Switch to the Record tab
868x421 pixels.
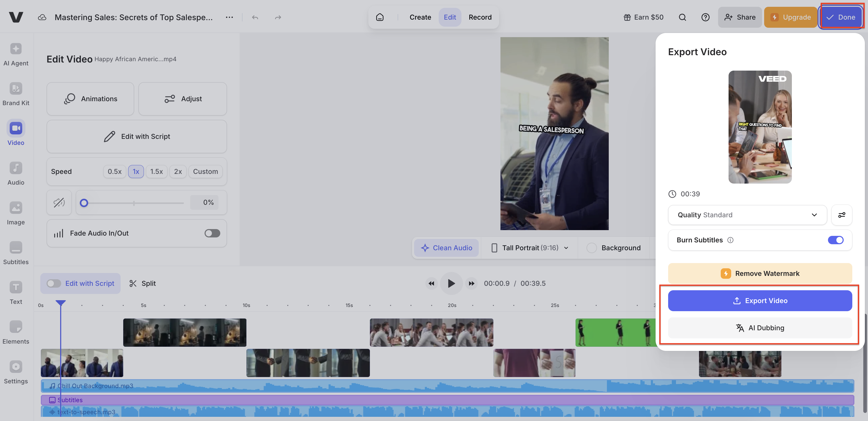[480, 17]
